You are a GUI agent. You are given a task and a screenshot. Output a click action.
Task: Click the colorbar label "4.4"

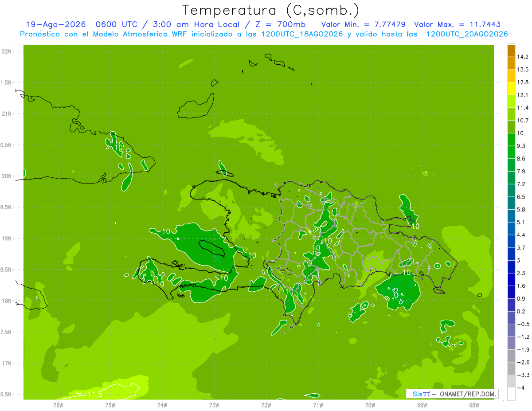522,235
